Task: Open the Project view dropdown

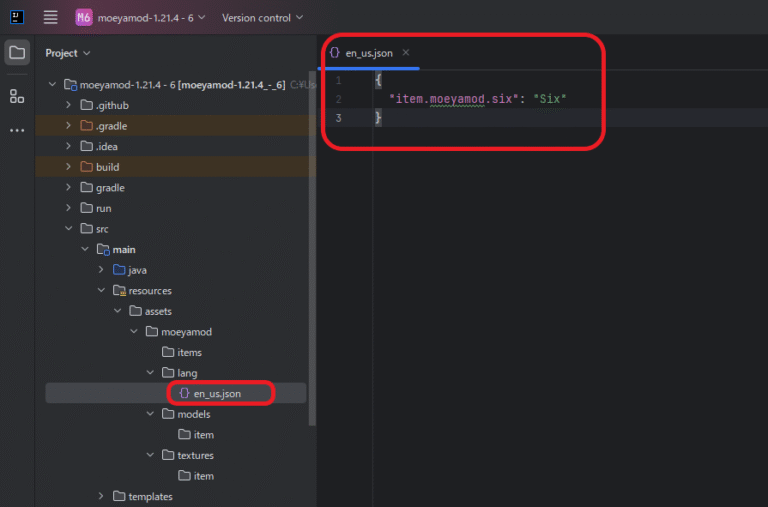Action: pos(68,53)
